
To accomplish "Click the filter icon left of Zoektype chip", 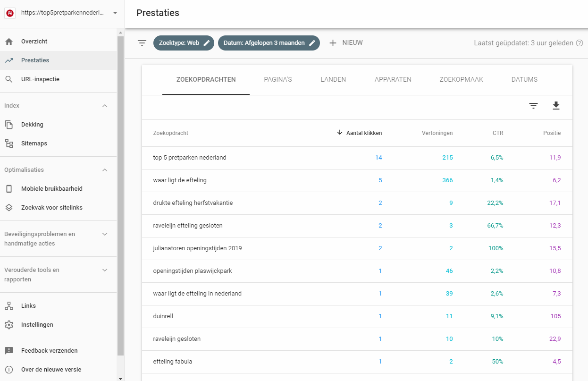I will tap(142, 43).
